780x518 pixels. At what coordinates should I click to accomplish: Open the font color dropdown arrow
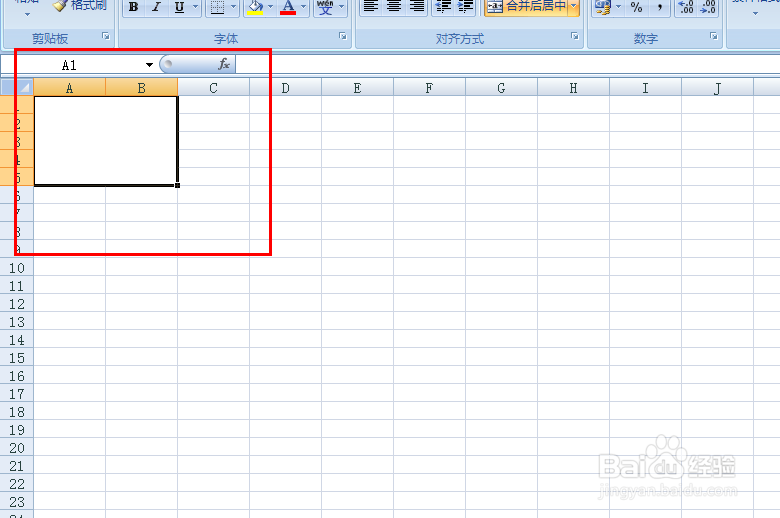click(303, 7)
